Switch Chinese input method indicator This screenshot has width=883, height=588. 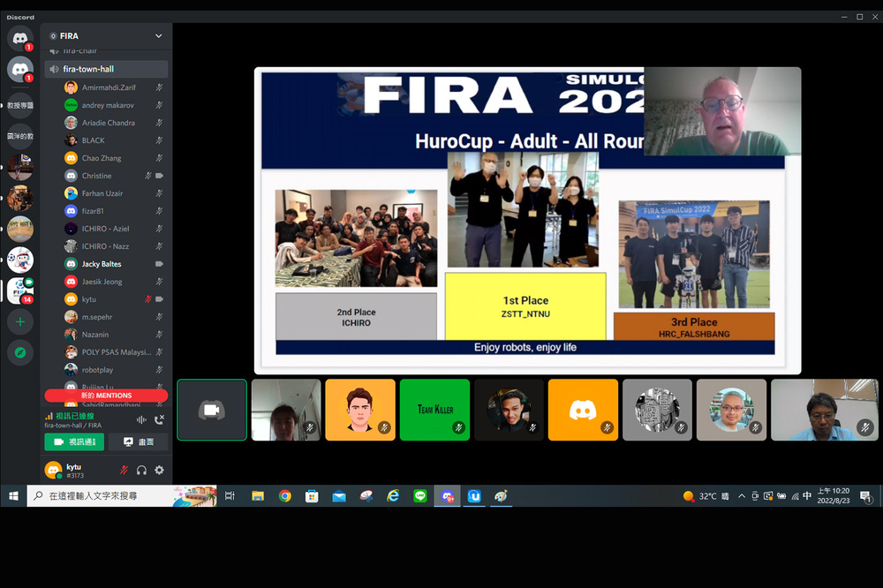[x=807, y=495]
